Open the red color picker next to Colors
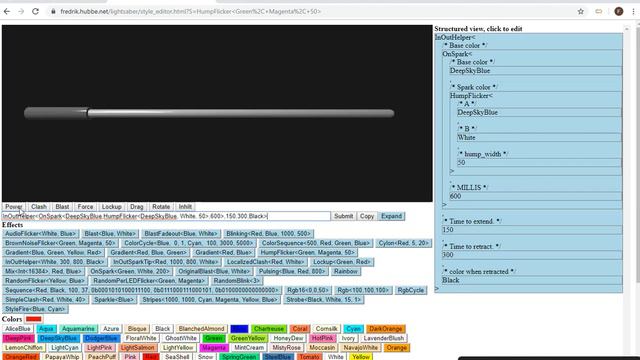The height and width of the screenshot is (360, 640). tap(33, 319)
